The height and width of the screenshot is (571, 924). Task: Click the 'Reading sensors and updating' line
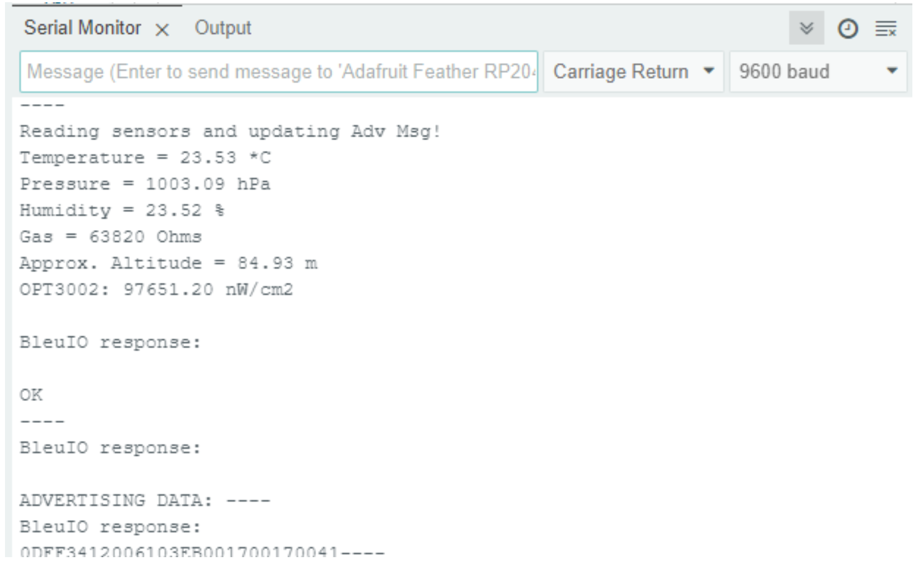click(x=230, y=131)
